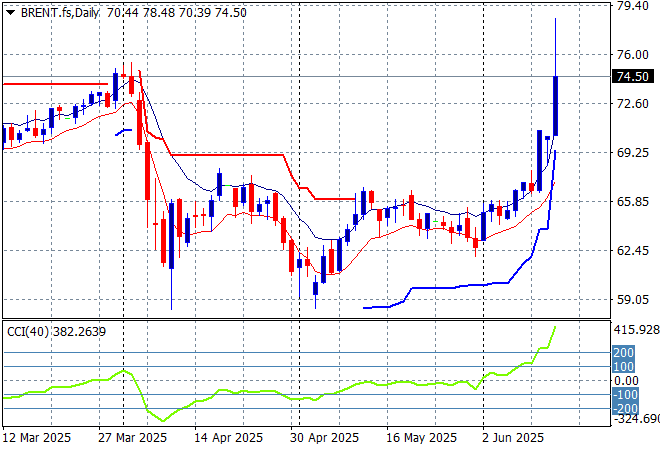660x450 pixels.
Task: Click the 72.60 price axis label
Action: (633, 104)
